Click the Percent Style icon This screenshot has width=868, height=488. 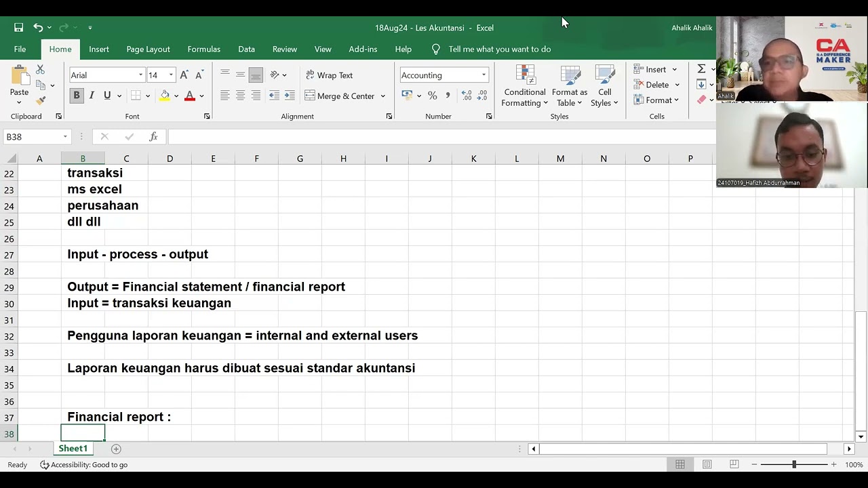click(432, 96)
